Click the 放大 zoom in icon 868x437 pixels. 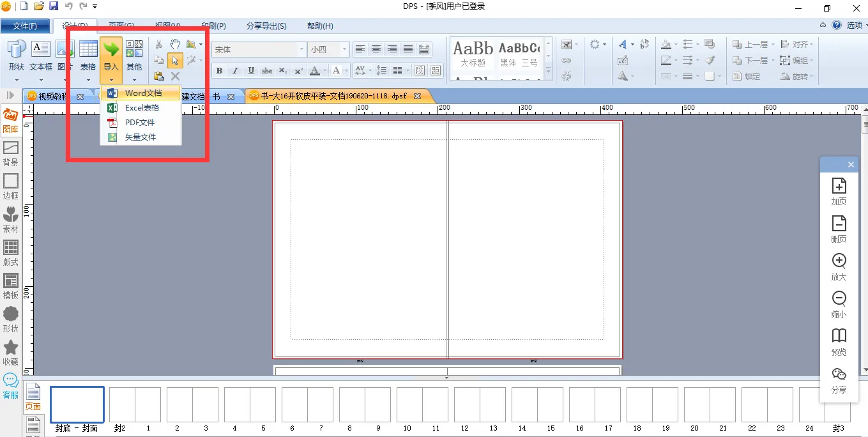coord(839,266)
